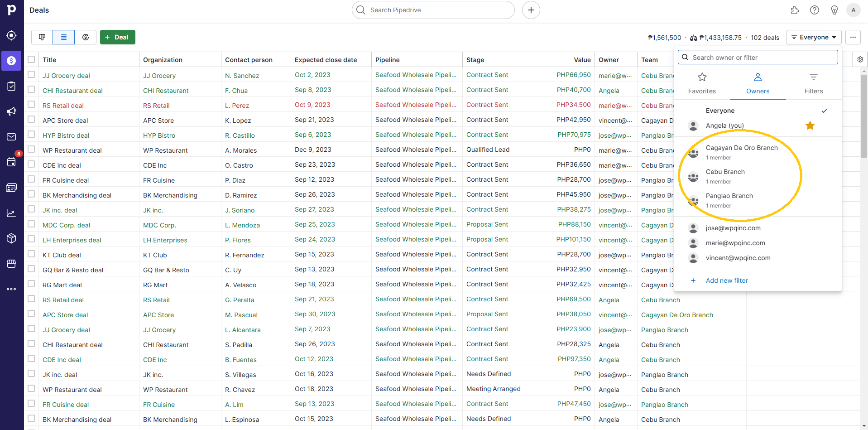Screen dimensions: 868x430
Task: Click the green + Deal button
Action: (x=118, y=37)
